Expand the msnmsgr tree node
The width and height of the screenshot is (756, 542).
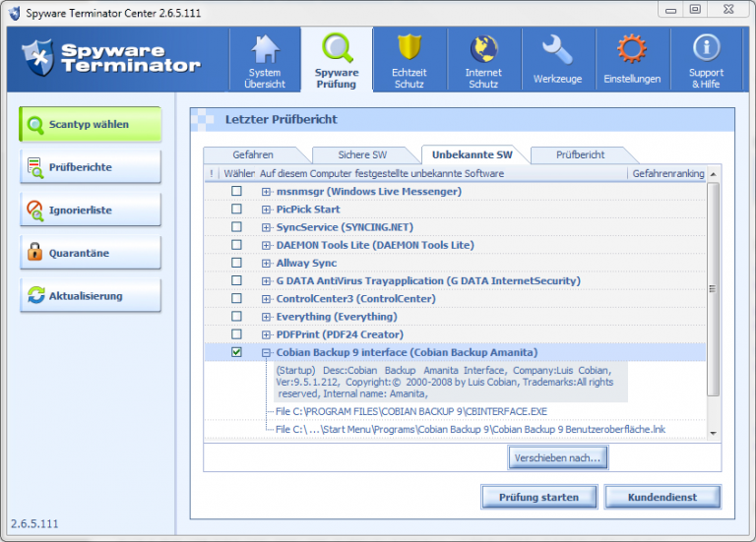(266, 192)
